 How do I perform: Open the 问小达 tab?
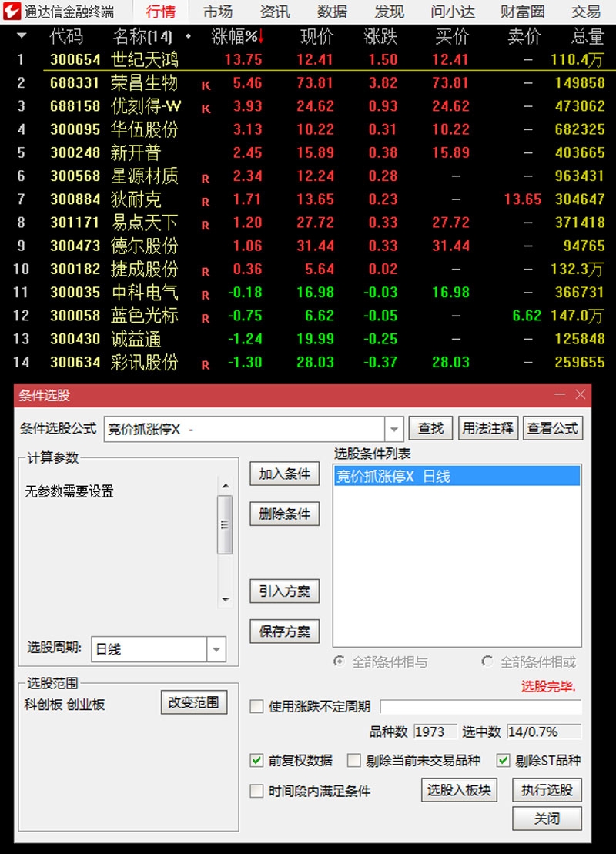click(453, 12)
